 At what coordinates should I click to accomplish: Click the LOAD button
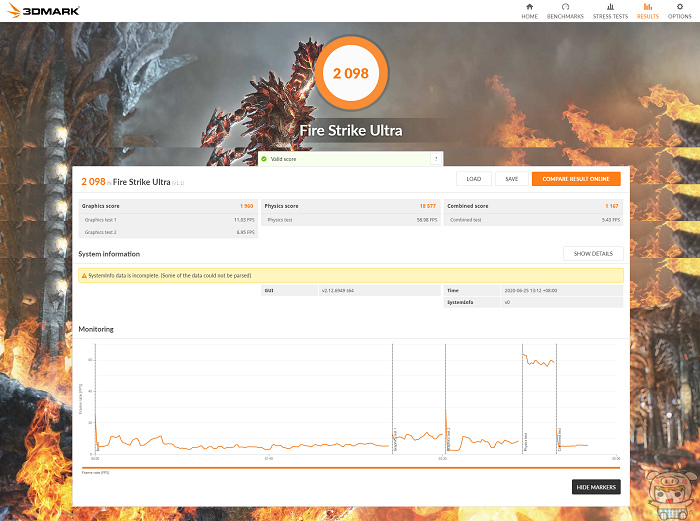(x=473, y=179)
